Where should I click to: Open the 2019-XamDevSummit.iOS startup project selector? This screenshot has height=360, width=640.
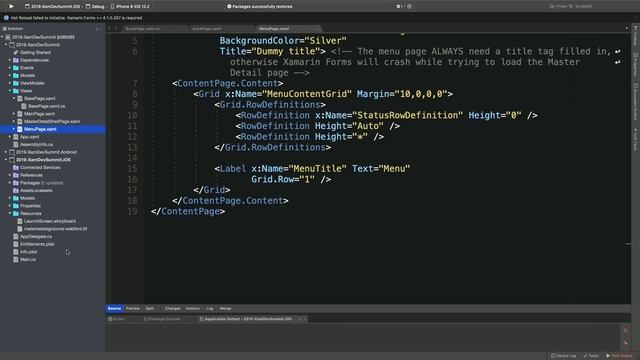[x=52, y=7]
